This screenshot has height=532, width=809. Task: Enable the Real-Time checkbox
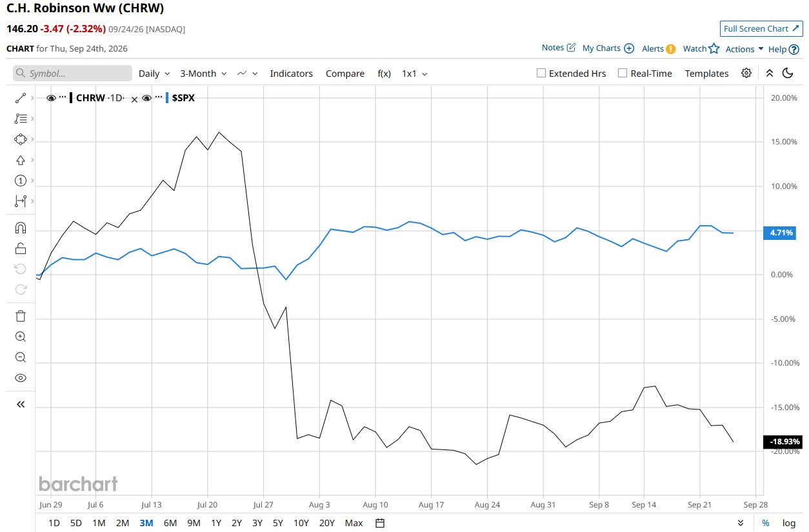point(623,73)
